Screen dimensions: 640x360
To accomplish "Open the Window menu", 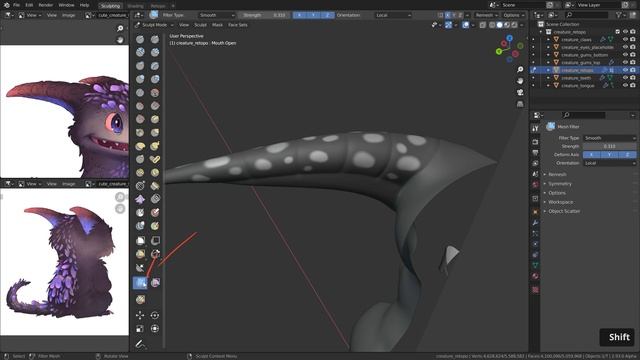I will (x=66, y=5).
